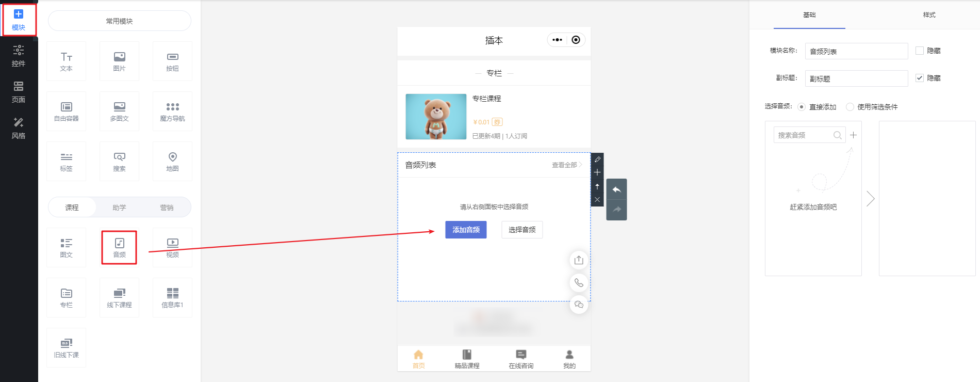Add the 信息库1 module
The width and height of the screenshot is (980, 382).
coord(173,298)
